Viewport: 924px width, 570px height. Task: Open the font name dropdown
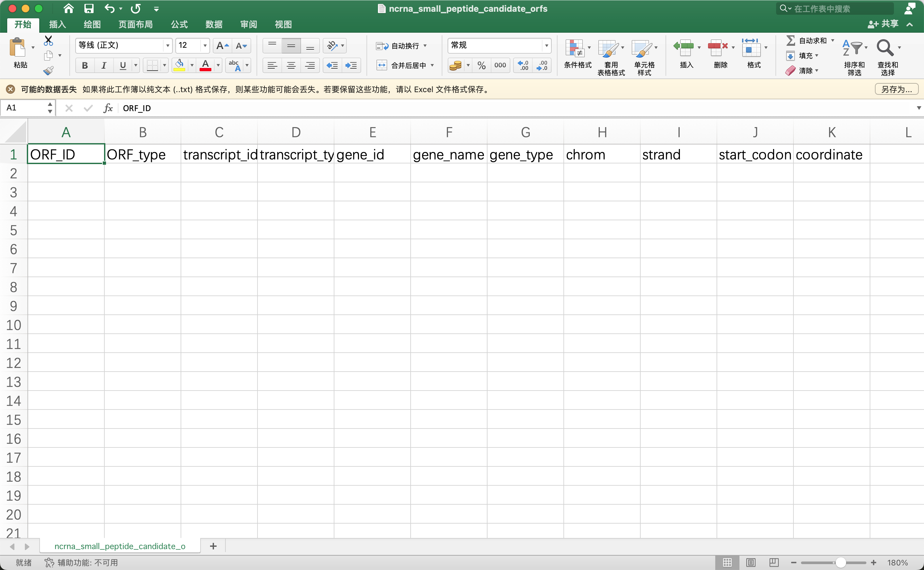[x=168, y=45]
